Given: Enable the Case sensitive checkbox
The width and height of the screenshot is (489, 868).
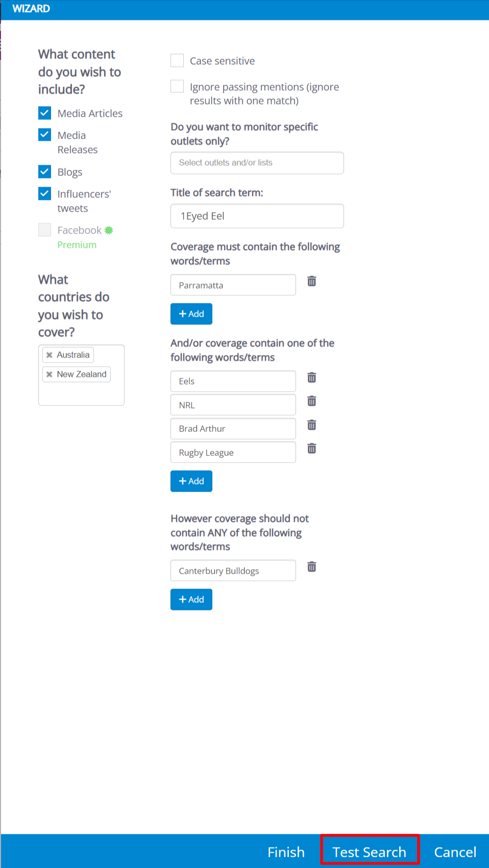Looking at the screenshot, I should click(177, 61).
